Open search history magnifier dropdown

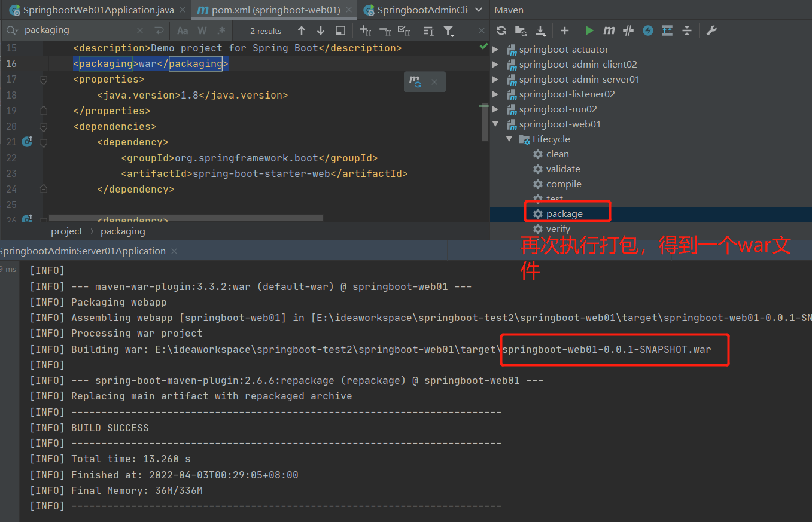[x=12, y=30]
